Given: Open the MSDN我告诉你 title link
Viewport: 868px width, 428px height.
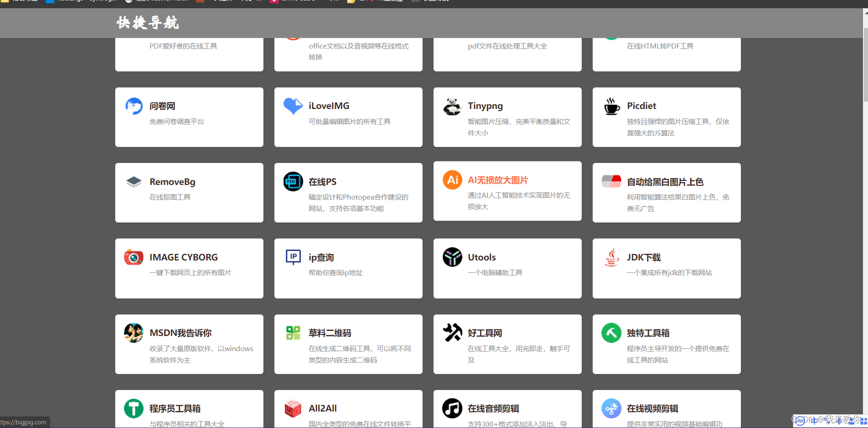Looking at the screenshot, I should [181, 333].
